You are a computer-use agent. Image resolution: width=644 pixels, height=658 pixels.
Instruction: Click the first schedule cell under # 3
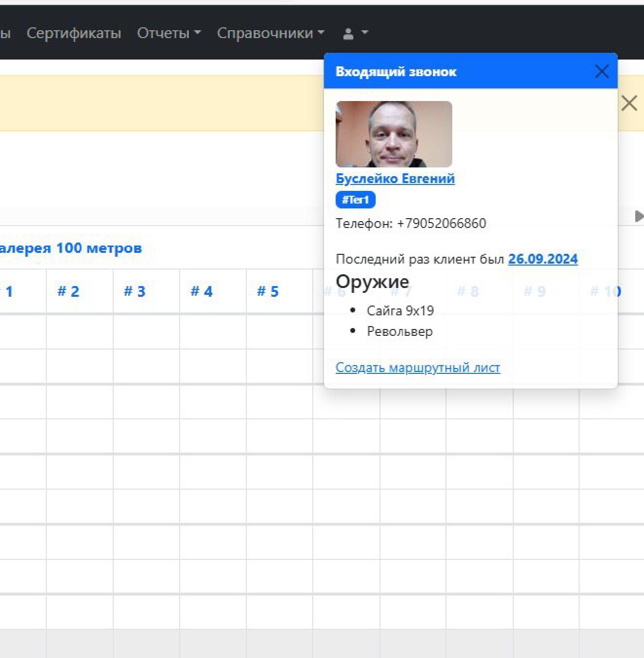pos(146,332)
